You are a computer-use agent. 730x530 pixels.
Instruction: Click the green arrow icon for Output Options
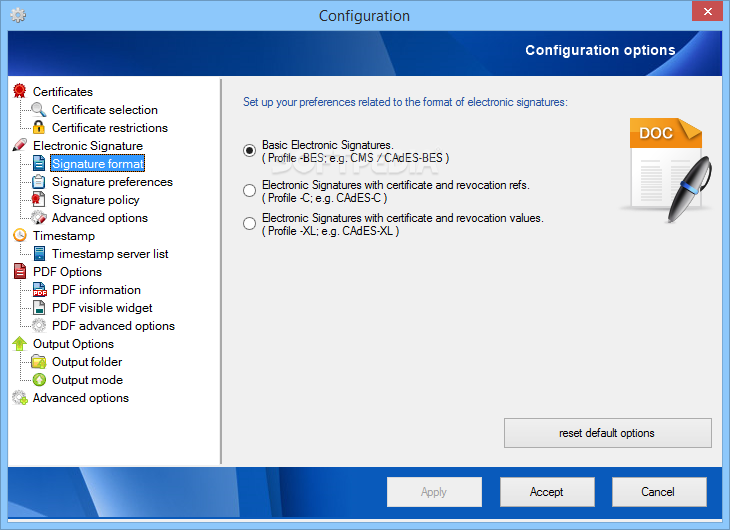pos(20,344)
